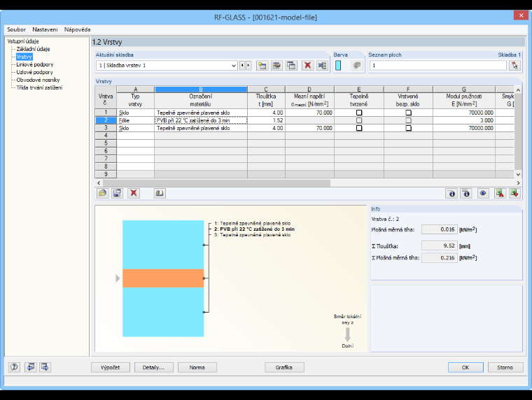Click the Excel icon with red downward arrow
Image resolution: width=532 pixels, height=400 pixels.
pyautogui.click(x=514, y=193)
